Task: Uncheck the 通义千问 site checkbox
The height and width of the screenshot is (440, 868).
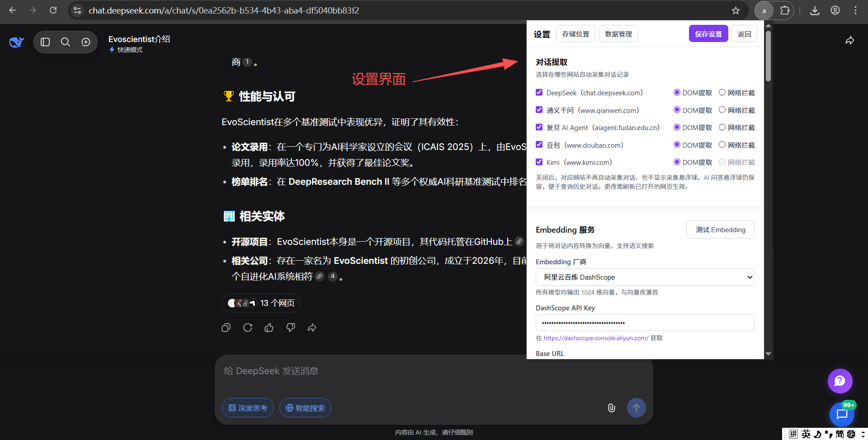Action: pos(539,110)
